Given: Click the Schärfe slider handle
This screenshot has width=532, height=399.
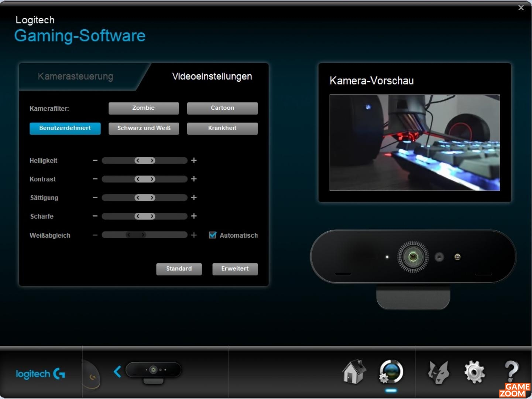Looking at the screenshot, I should point(145,216).
